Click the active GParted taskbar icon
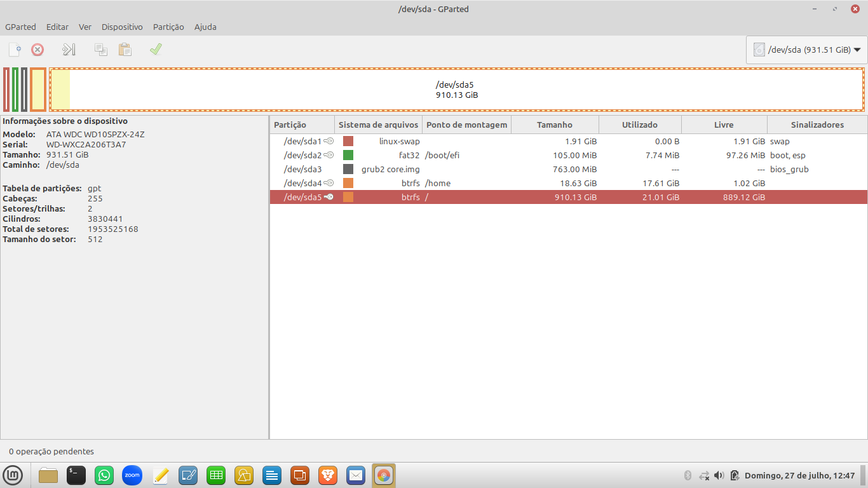Viewport: 868px width, 488px height. [384, 475]
